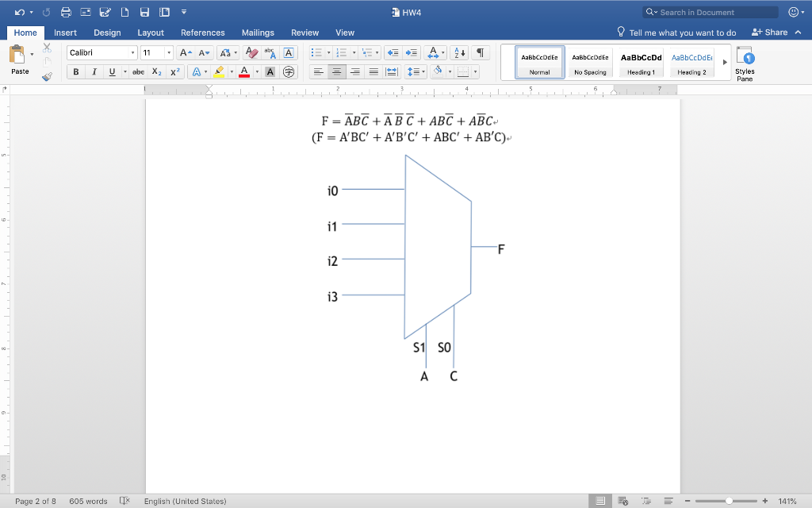Screen dimensions: 812x508
Task: Open the font size dropdown
Action: [168, 52]
